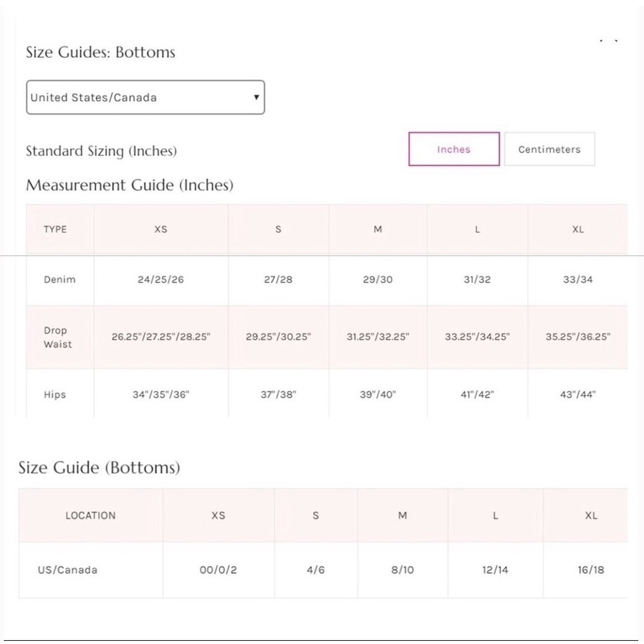The width and height of the screenshot is (644, 644).
Task: Click the Hips L cell 41"/42"
Action: pyautogui.click(x=477, y=395)
